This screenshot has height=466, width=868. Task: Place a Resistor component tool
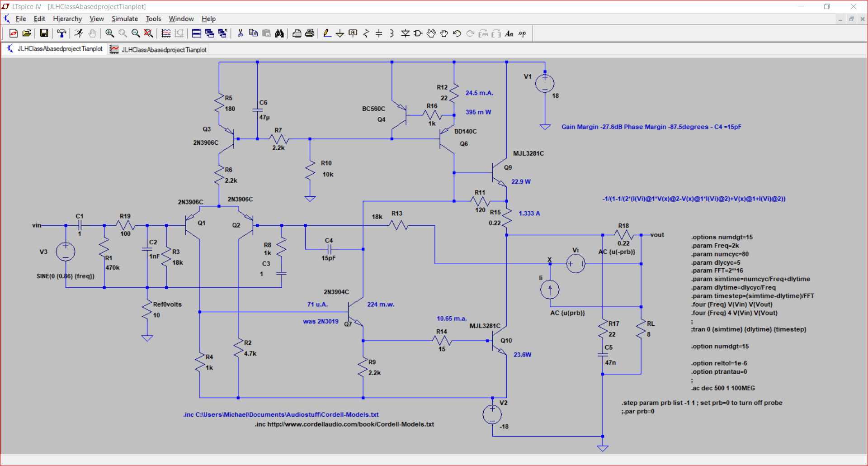click(x=366, y=33)
